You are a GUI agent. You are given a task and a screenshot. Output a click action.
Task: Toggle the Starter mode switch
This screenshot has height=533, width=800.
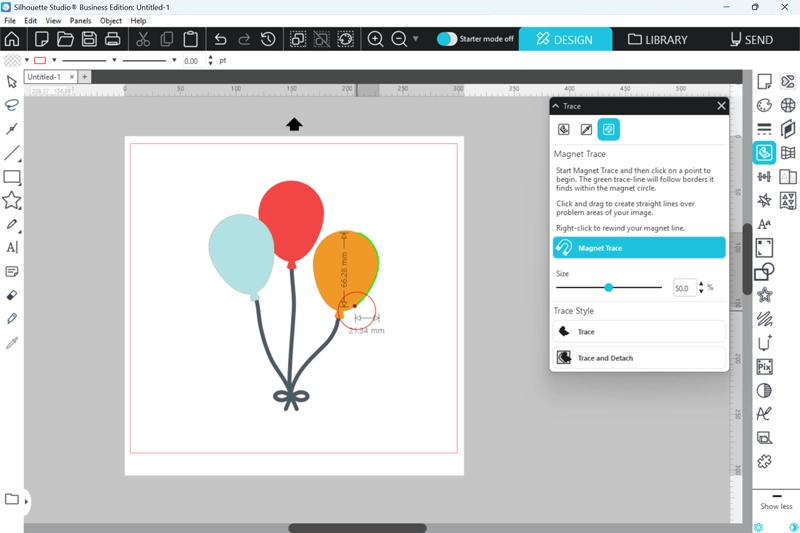click(447, 39)
